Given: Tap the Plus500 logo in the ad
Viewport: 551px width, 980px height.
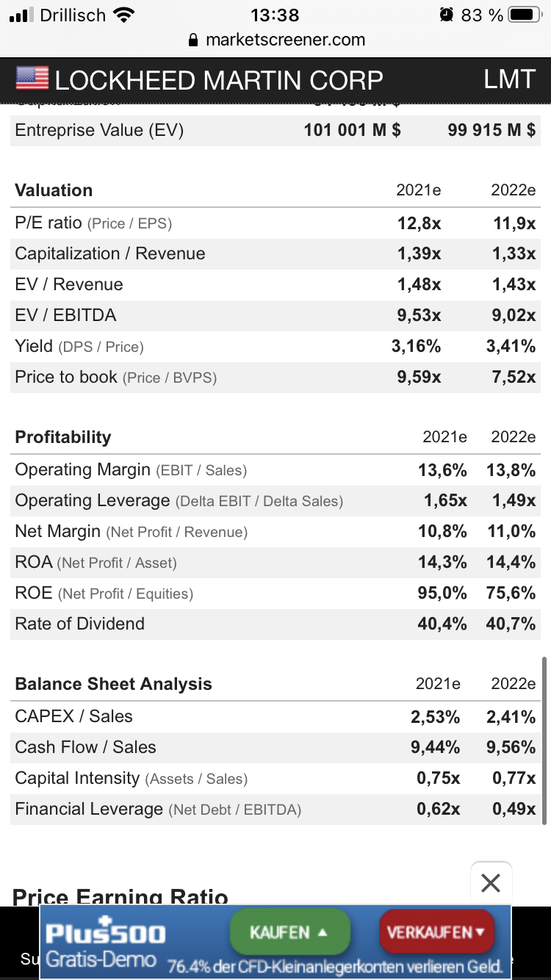Looking at the screenshot, I should coord(105,933).
